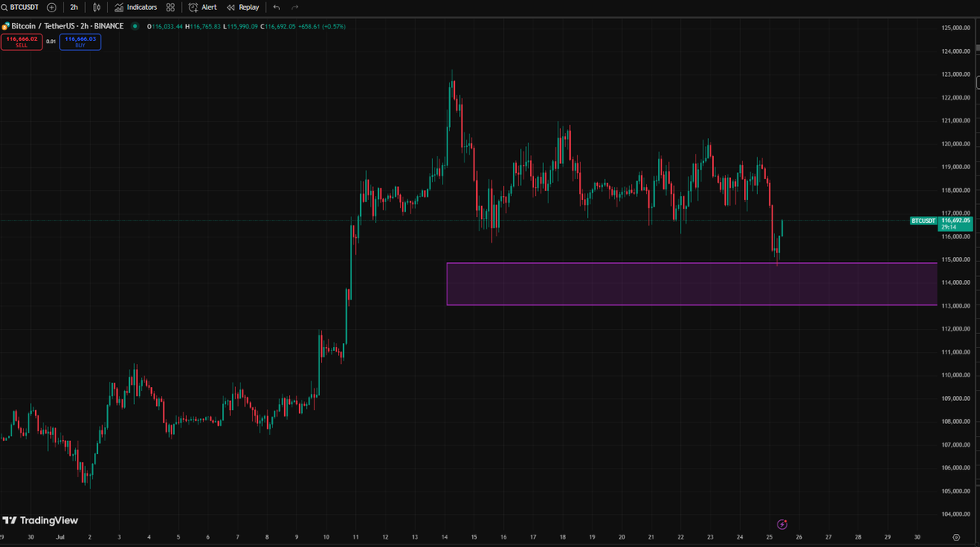Viewport: 980px width, 547px height.
Task: Click the blue BUY price button
Action: 80,41
